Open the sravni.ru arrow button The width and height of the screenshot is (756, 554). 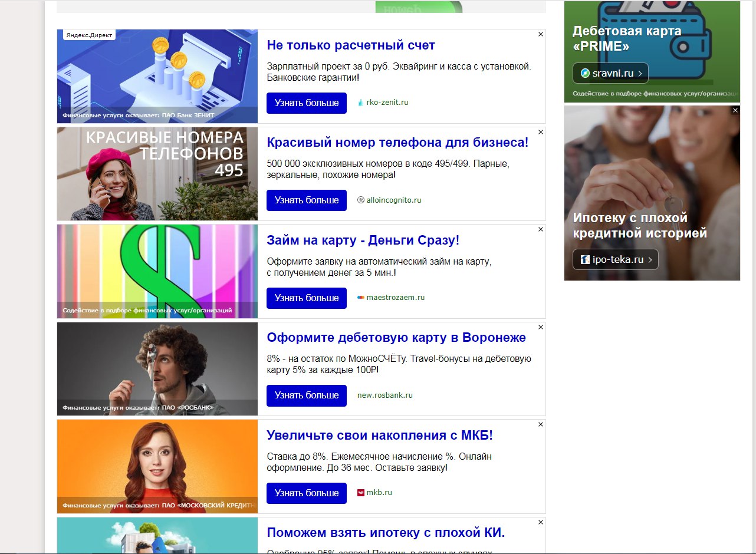point(610,73)
